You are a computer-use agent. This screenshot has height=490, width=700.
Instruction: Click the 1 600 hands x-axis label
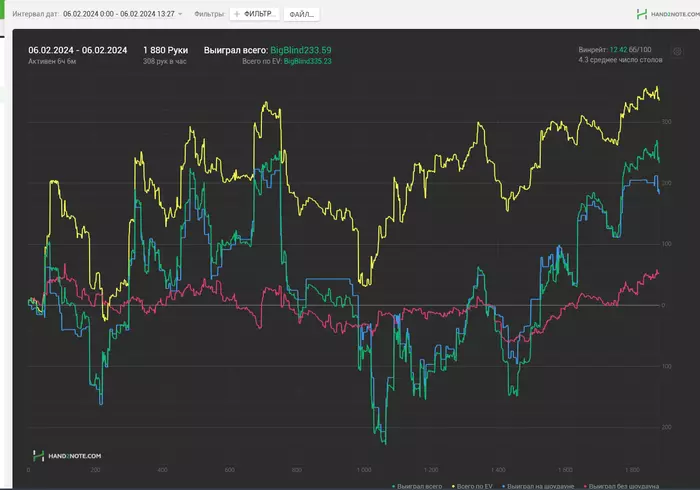coord(565,469)
